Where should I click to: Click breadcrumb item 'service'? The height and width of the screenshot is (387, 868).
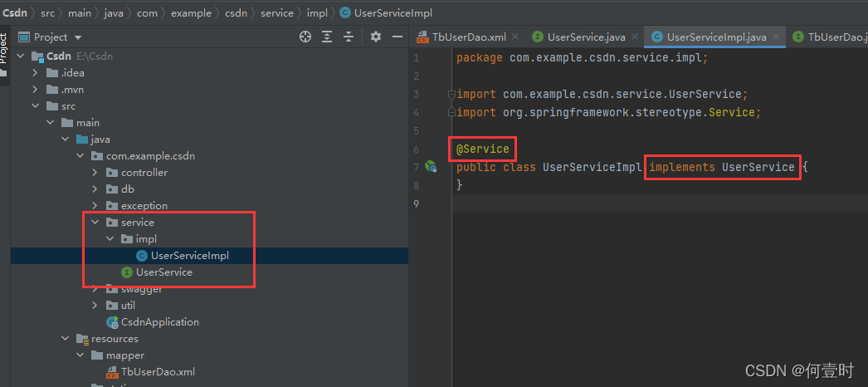pyautogui.click(x=277, y=12)
